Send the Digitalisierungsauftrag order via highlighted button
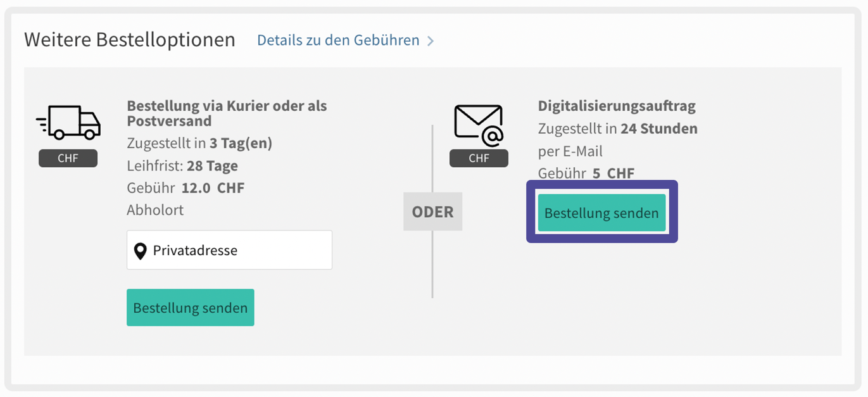This screenshot has width=868, height=397. (x=601, y=213)
